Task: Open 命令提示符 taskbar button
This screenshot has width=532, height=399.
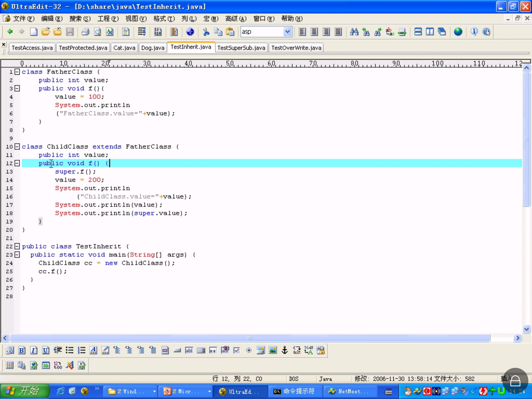Action: tap(295, 391)
